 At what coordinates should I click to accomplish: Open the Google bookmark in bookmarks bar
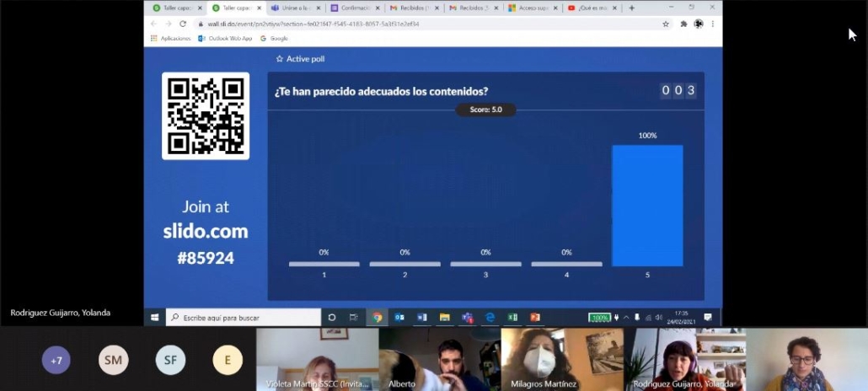pyautogui.click(x=274, y=38)
